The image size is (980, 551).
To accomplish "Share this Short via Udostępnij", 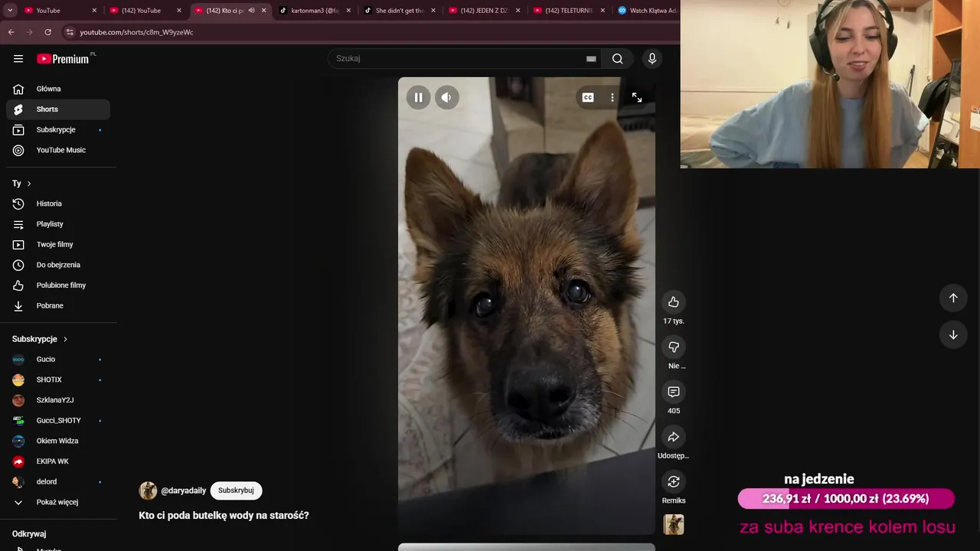I will [x=674, y=437].
